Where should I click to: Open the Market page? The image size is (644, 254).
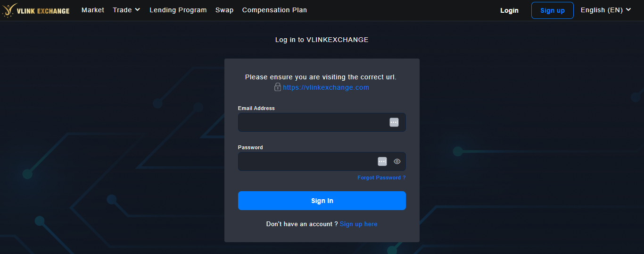pos(93,10)
